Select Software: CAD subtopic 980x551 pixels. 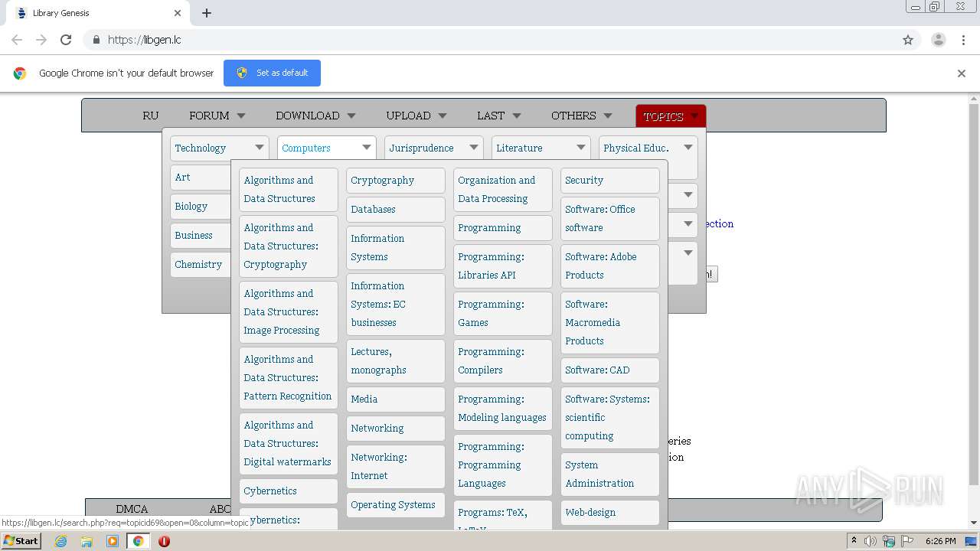(610, 370)
